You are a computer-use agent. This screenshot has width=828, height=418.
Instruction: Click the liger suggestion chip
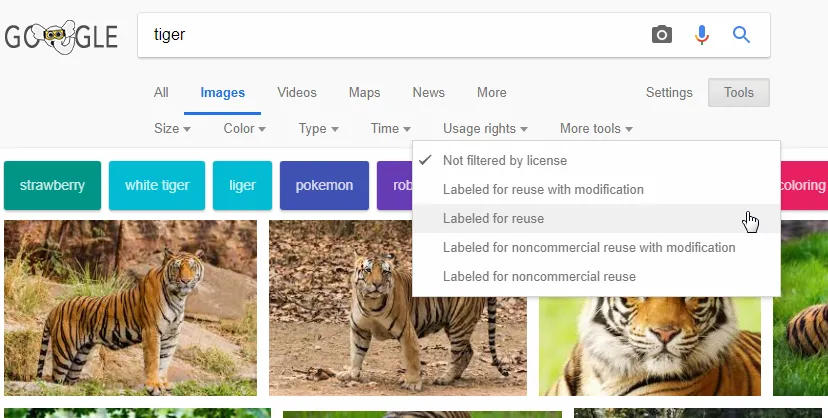click(242, 185)
